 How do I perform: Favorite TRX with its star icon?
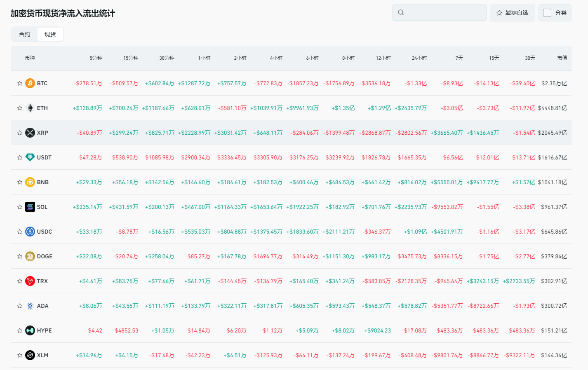(x=19, y=281)
